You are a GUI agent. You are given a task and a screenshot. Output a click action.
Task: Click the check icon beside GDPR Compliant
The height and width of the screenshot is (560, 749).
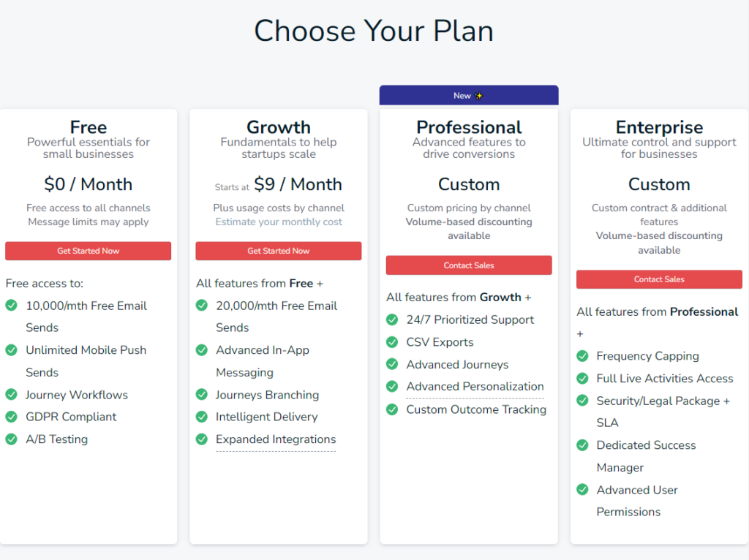12,416
